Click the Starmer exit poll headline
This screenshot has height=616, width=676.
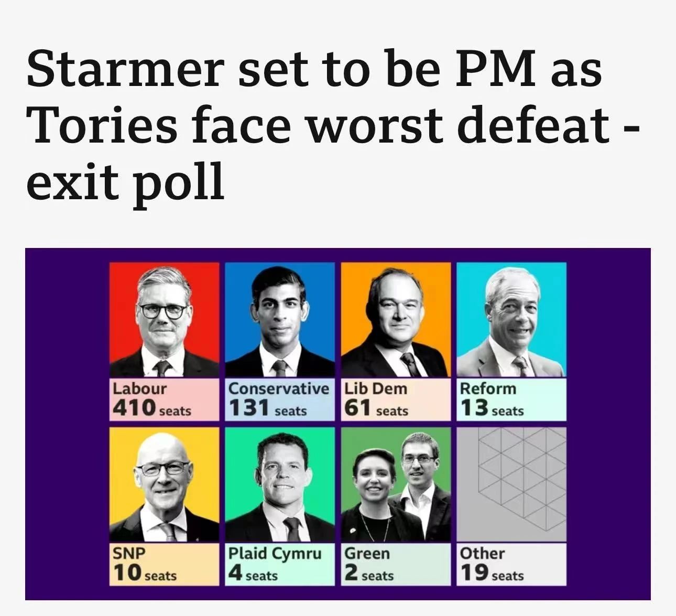tap(333, 126)
